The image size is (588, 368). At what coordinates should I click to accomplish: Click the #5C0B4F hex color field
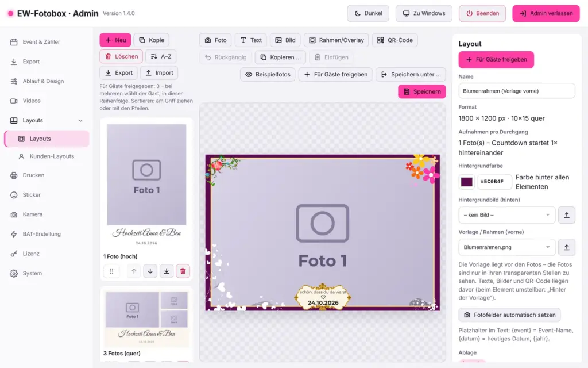tap(494, 182)
